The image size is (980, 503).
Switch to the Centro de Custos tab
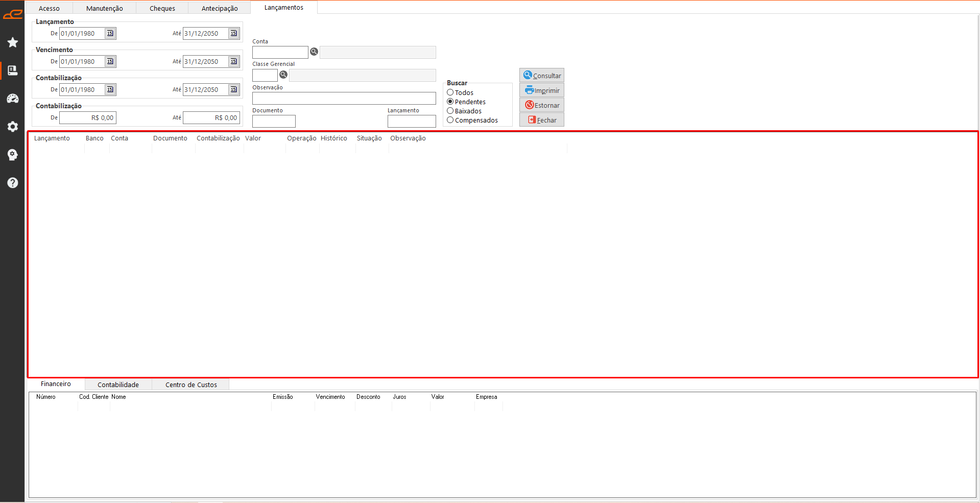(x=191, y=385)
